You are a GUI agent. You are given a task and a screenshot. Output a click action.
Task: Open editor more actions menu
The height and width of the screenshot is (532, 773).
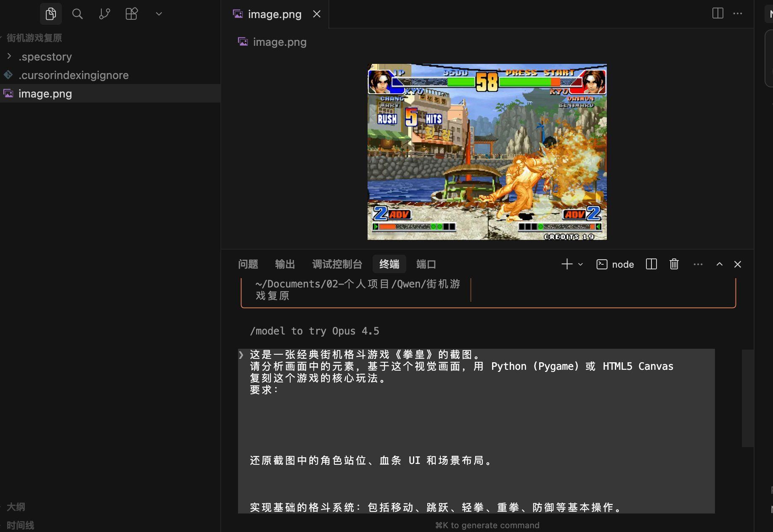pos(738,13)
